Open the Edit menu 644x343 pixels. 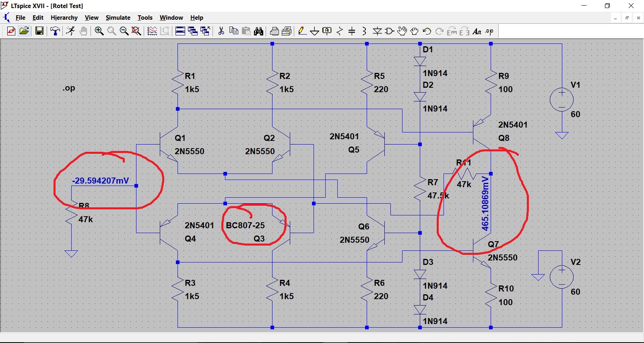tap(38, 18)
